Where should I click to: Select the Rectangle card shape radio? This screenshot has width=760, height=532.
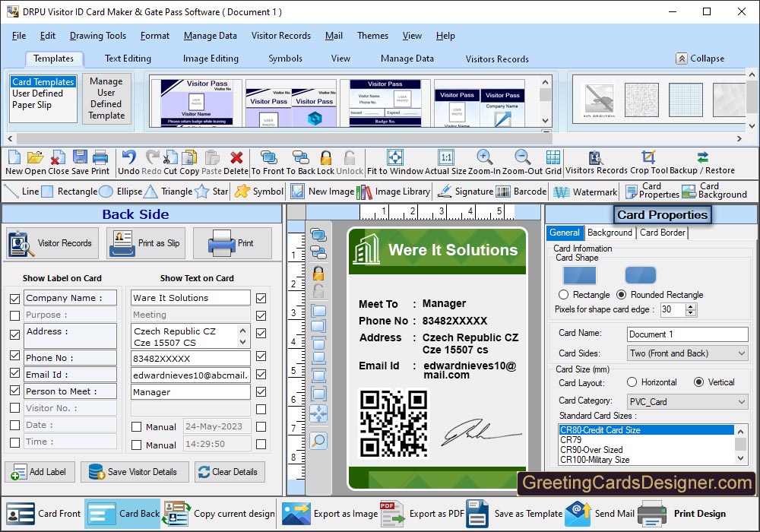[x=563, y=295]
